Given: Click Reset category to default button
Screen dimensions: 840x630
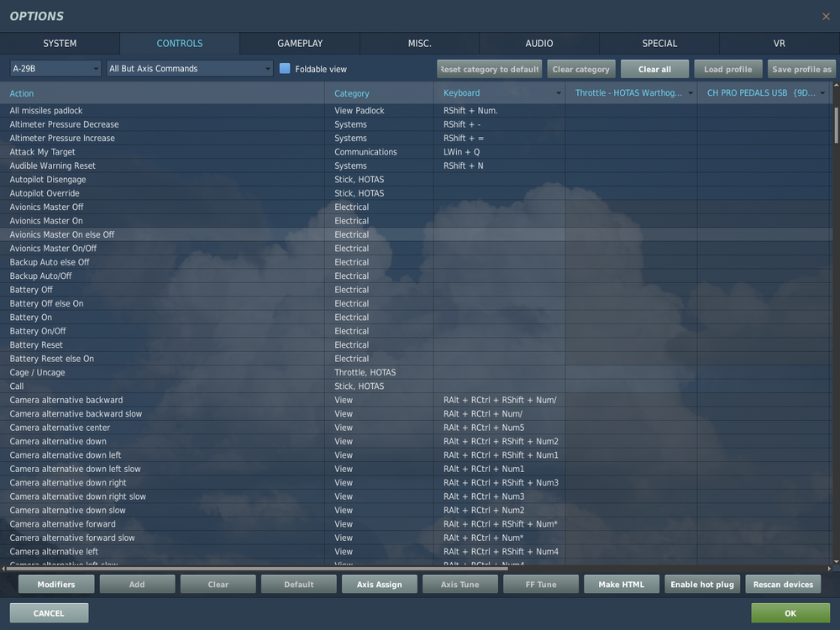Looking at the screenshot, I should 489,69.
